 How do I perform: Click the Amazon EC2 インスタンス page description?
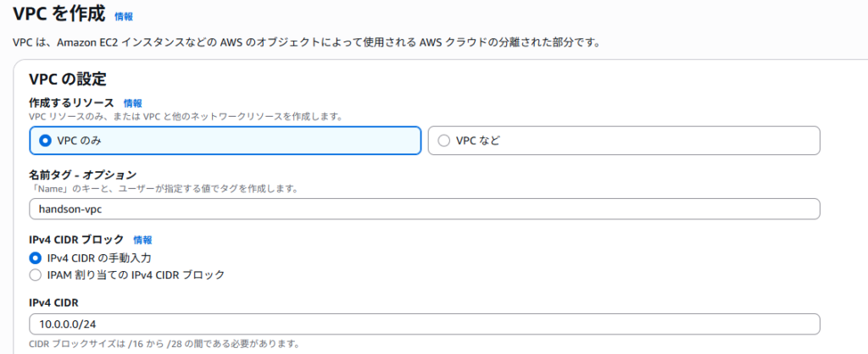[306, 42]
